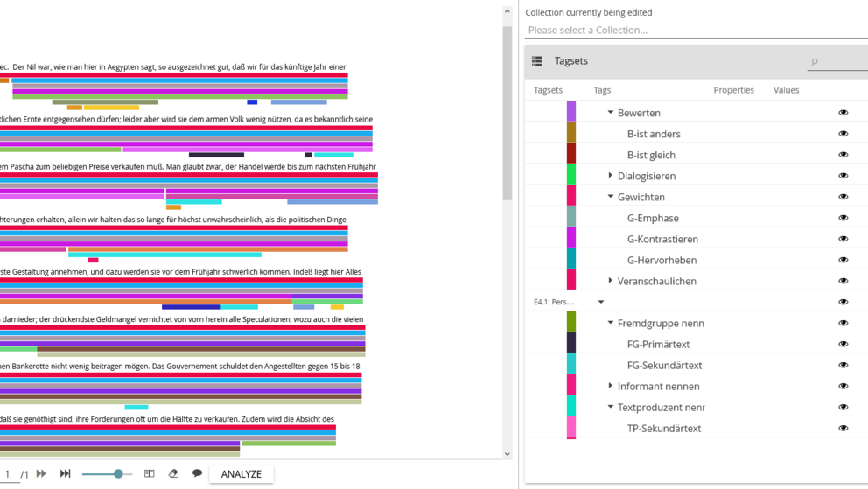Toggle visibility of Bewerten tag
Image resolution: width=868 pixels, height=489 pixels.
843,113
